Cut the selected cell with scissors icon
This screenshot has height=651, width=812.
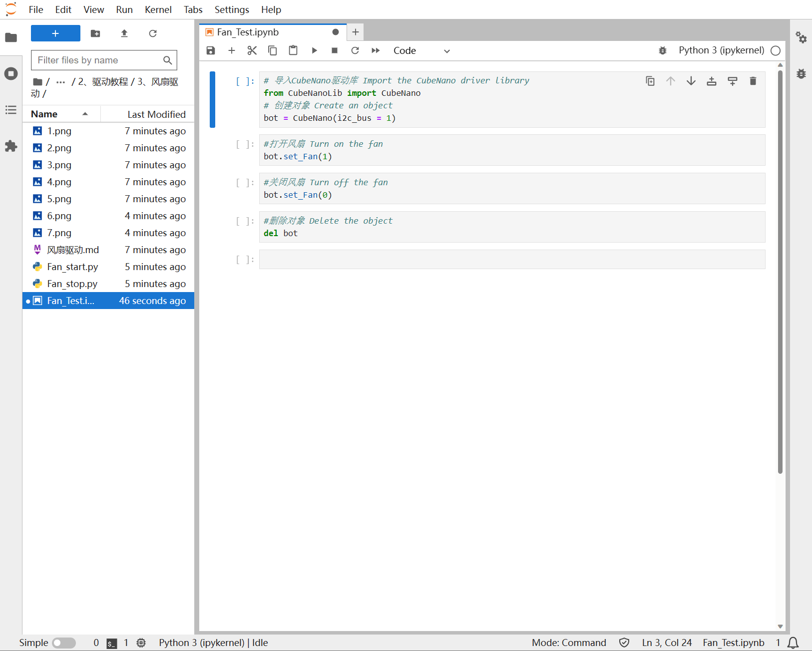tap(252, 50)
